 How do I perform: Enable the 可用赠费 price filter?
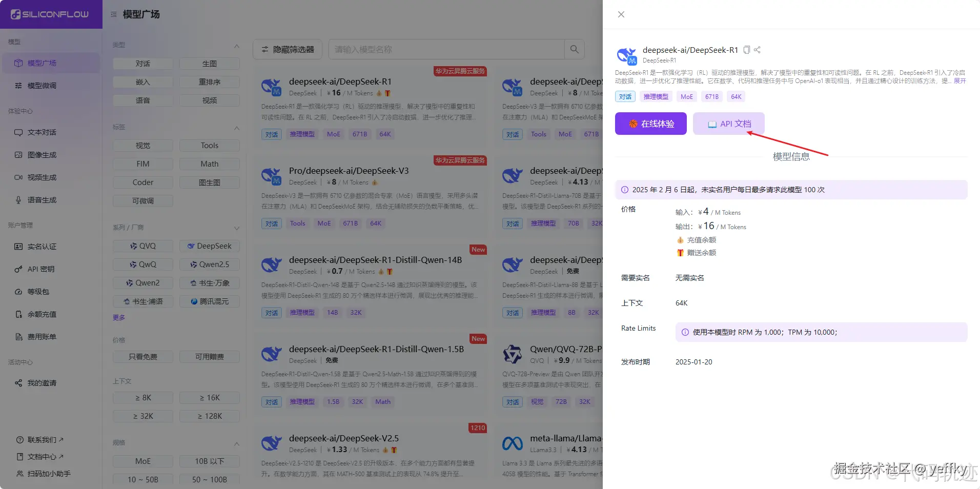click(x=210, y=357)
